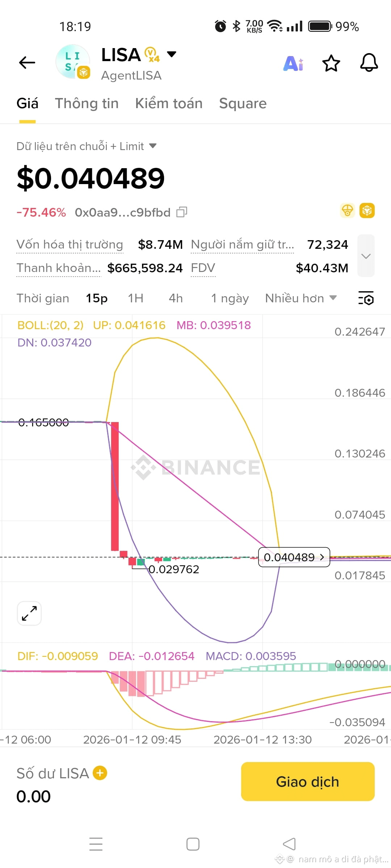
Task: Select the 1 ngày timeframe
Action: 230,298
